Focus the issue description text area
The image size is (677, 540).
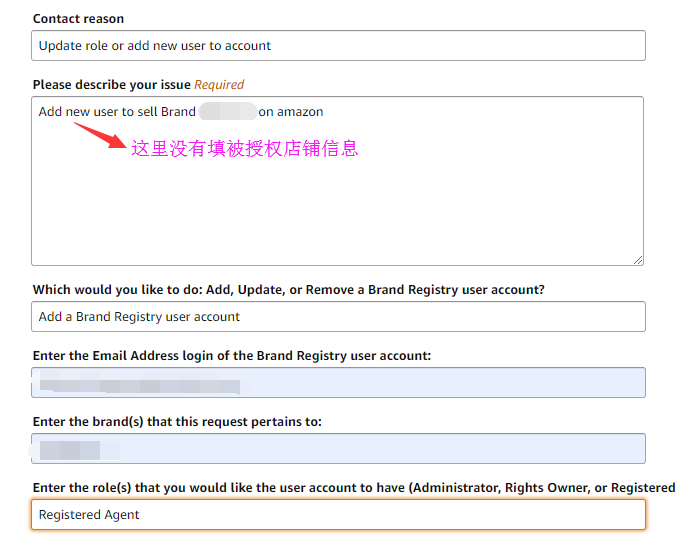click(338, 200)
